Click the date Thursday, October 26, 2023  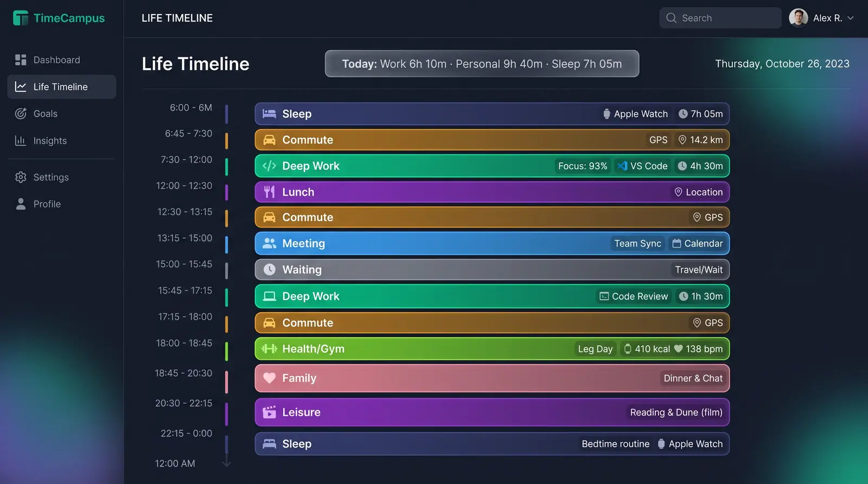782,63
